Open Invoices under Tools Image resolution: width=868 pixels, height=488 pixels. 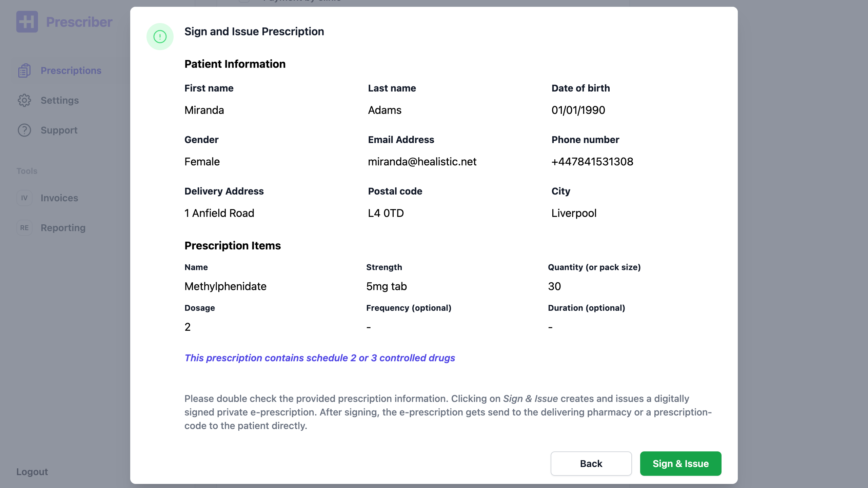pos(59,198)
